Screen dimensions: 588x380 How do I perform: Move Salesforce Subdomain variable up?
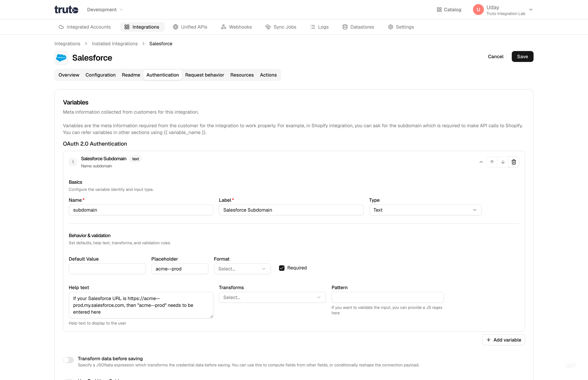492,162
